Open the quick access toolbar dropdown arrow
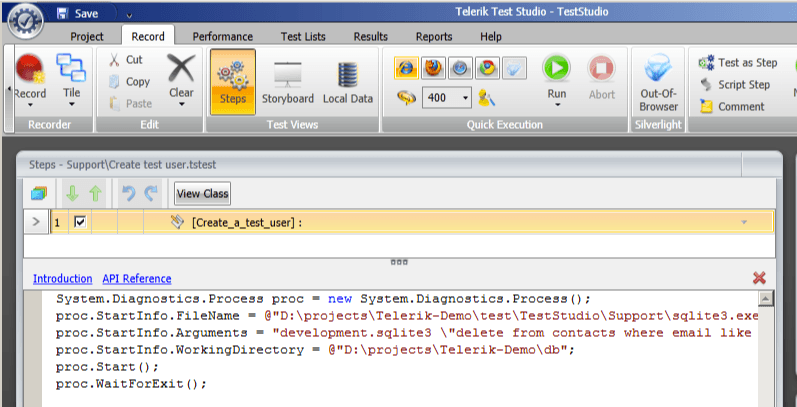This screenshot has width=797, height=407. [129, 16]
